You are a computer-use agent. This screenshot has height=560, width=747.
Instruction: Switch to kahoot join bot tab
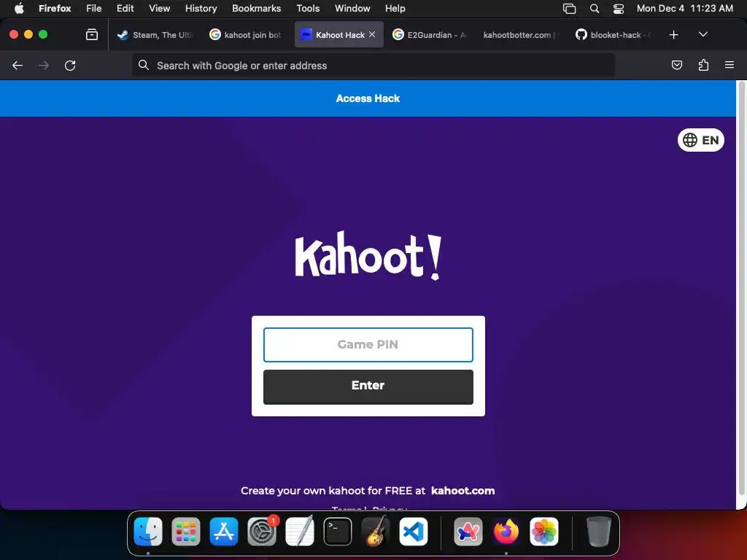click(246, 35)
